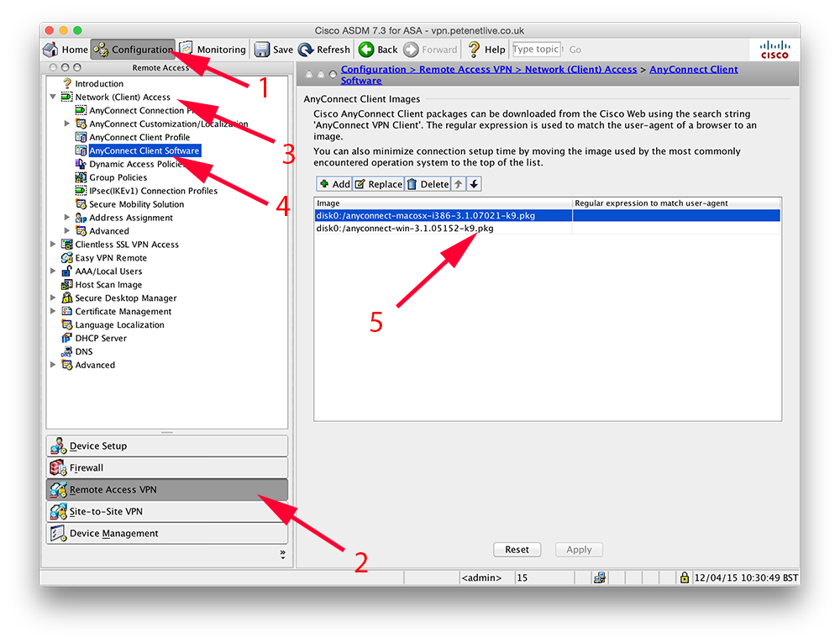This screenshot has width=840, height=643.
Task: Open Firewall section
Action: click(167, 468)
